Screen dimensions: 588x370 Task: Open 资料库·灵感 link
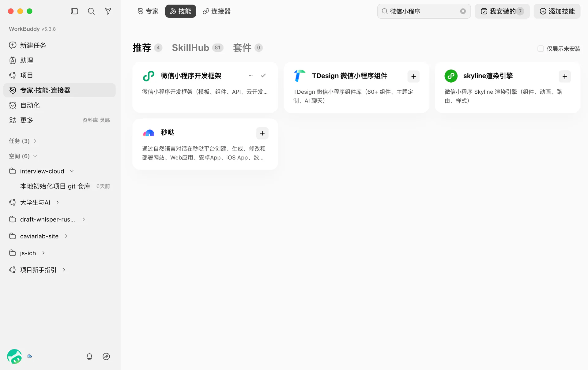pos(96,120)
